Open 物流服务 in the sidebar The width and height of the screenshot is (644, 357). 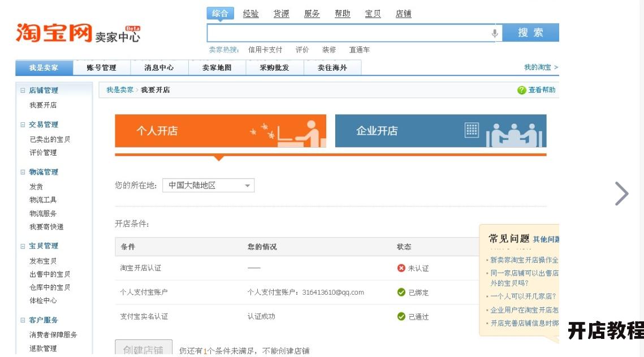(43, 214)
